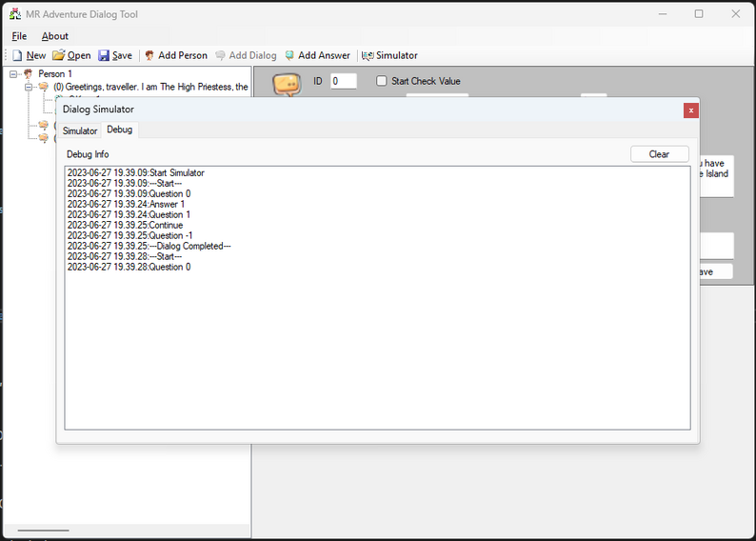
Task: Click the 'Continue' log entry
Action: pyautogui.click(x=126, y=225)
